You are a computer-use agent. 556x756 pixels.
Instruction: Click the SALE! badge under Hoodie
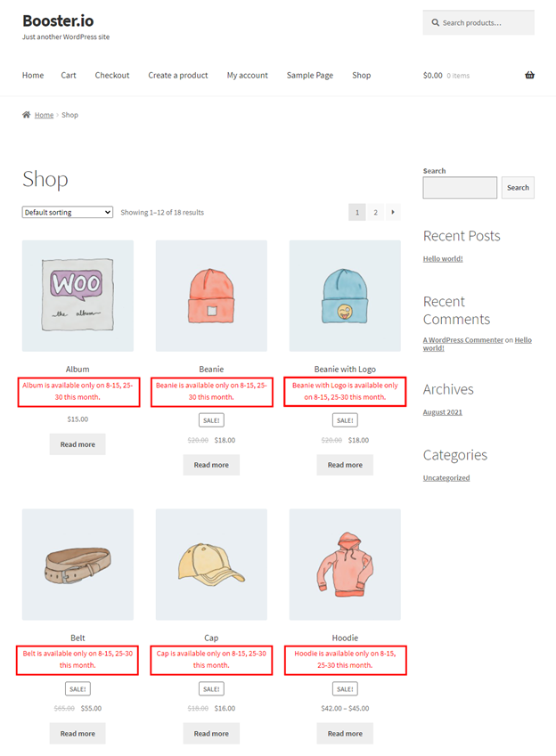click(x=345, y=689)
